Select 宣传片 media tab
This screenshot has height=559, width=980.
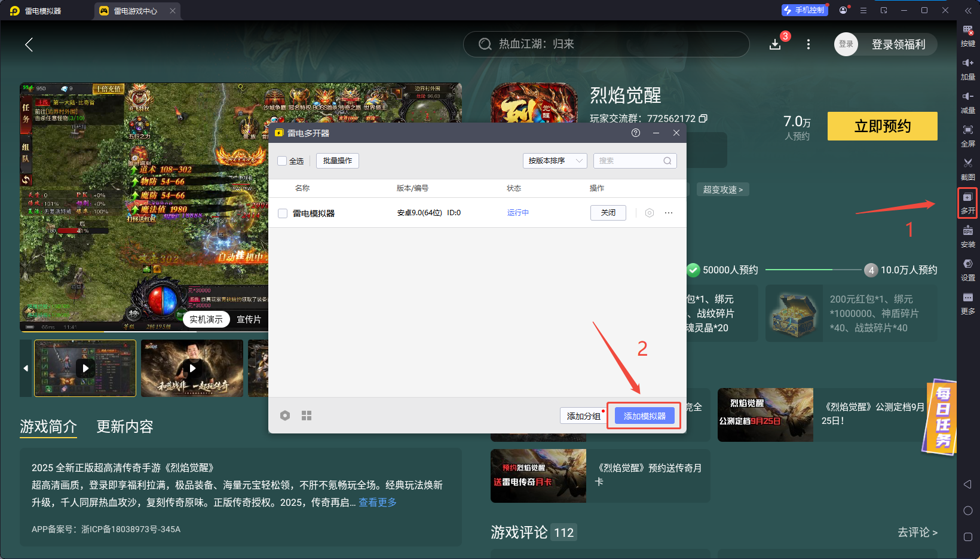coord(249,319)
